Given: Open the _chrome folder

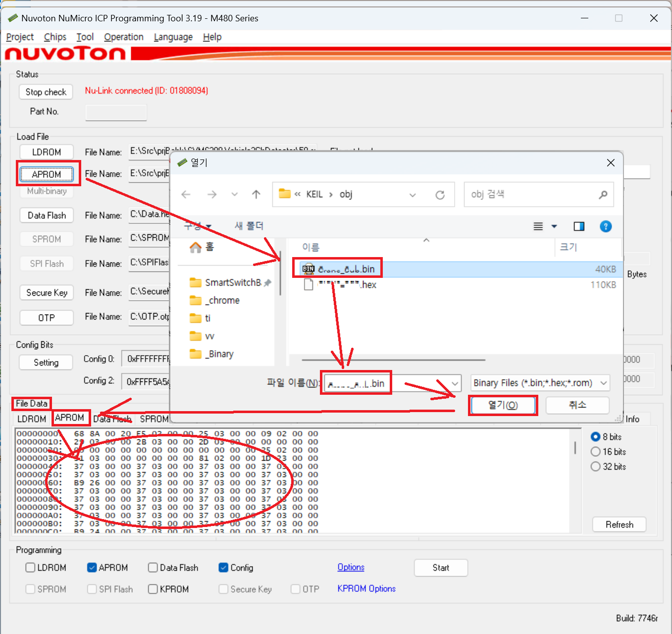Looking at the screenshot, I should tap(214, 300).
